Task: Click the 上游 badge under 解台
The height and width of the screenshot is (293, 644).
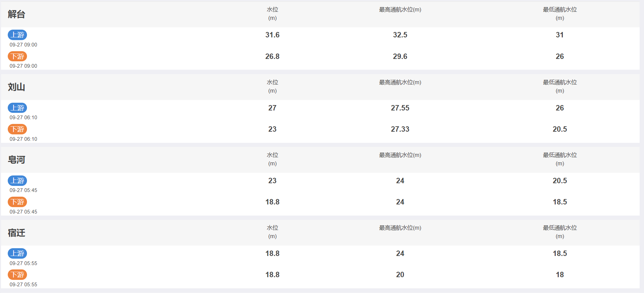Action: (x=18, y=35)
